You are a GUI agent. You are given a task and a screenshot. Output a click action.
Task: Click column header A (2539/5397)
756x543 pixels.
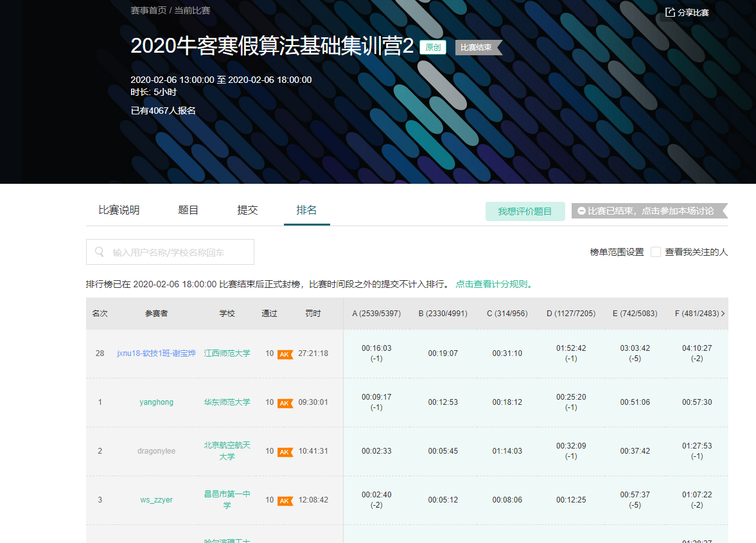376,314
